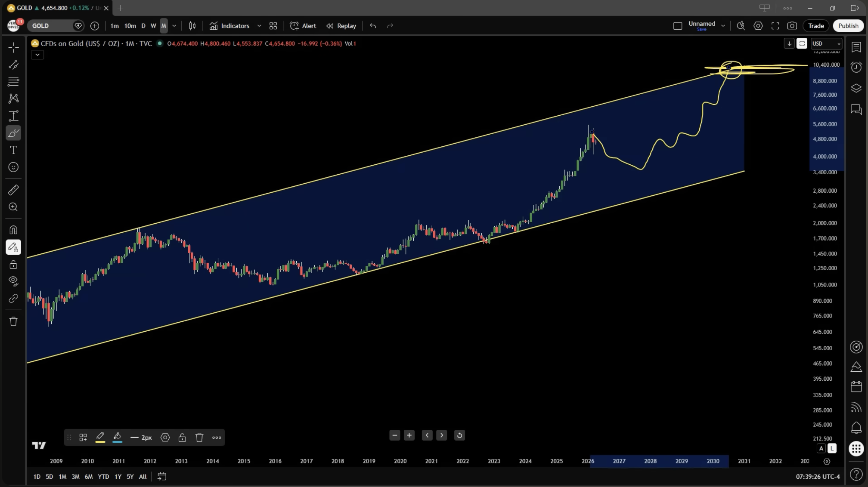The width and height of the screenshot is (868, 487).
Task: Select the Fibonacci retracement tool
Action: click(x=13, y=82)
